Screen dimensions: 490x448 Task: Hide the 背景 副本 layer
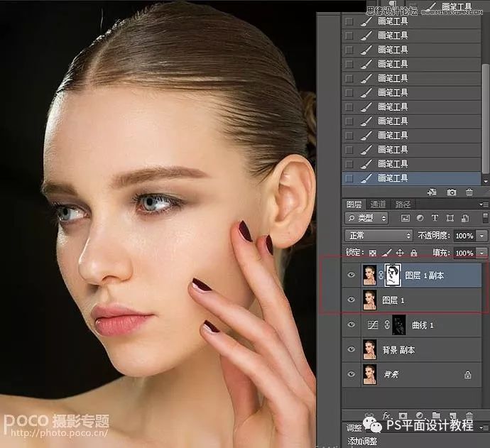(x=351, y=349)
